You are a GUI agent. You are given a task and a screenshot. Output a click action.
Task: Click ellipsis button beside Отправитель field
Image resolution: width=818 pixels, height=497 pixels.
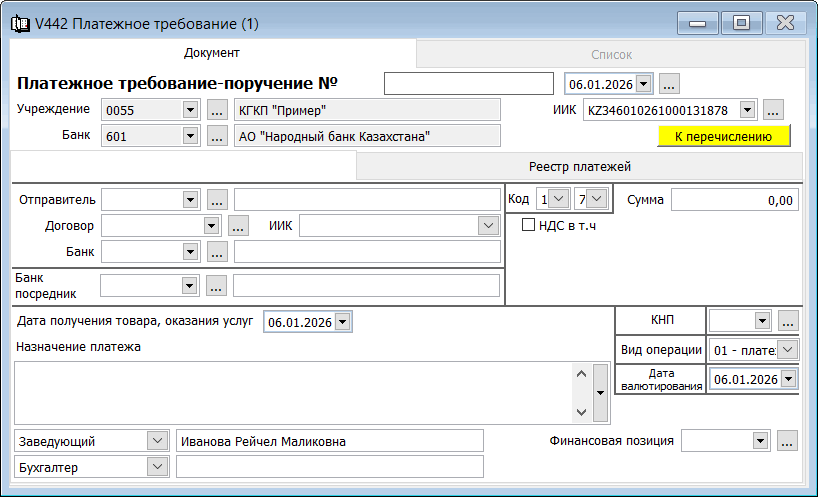(217, 200)
